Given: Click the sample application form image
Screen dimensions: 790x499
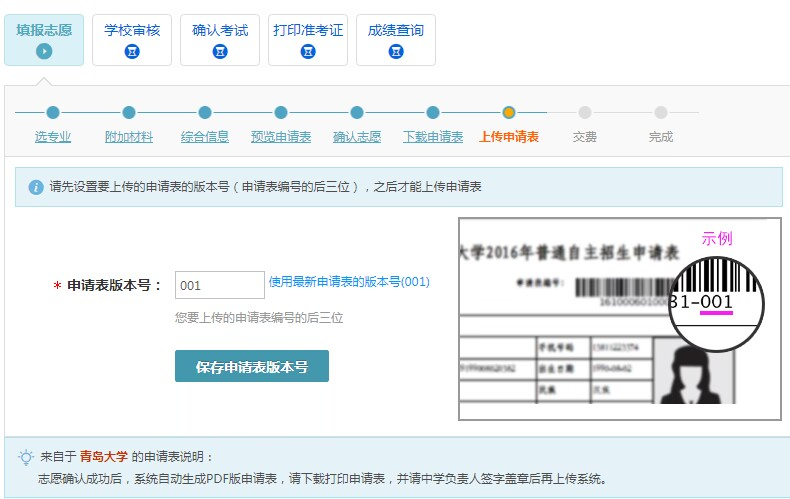Looking at the screenshot, I should (x=618, y=319).
